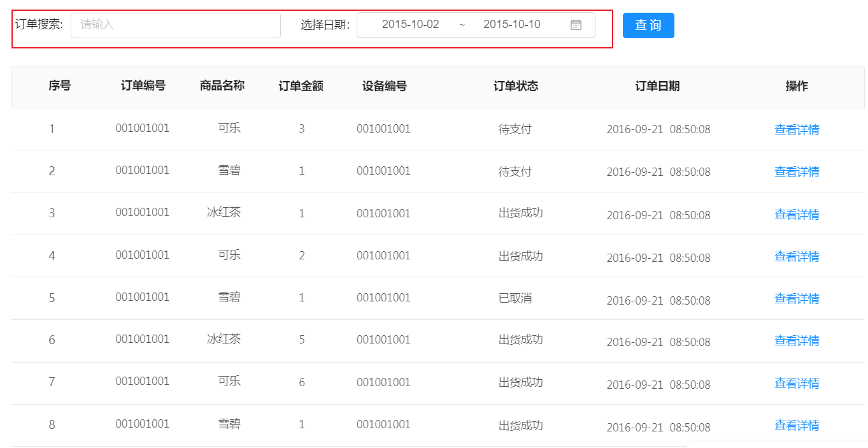Click sequence number 8
868x448 pixels.
click(52, 424)
